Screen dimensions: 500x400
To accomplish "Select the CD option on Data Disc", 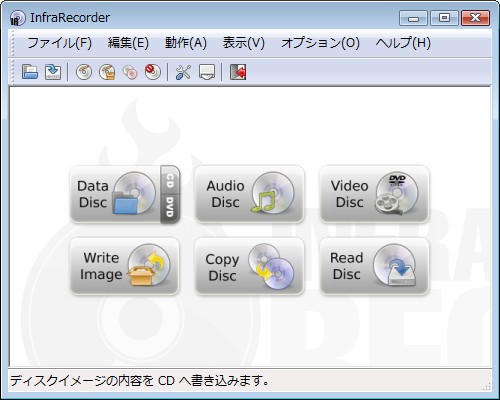I will point(170,180).
